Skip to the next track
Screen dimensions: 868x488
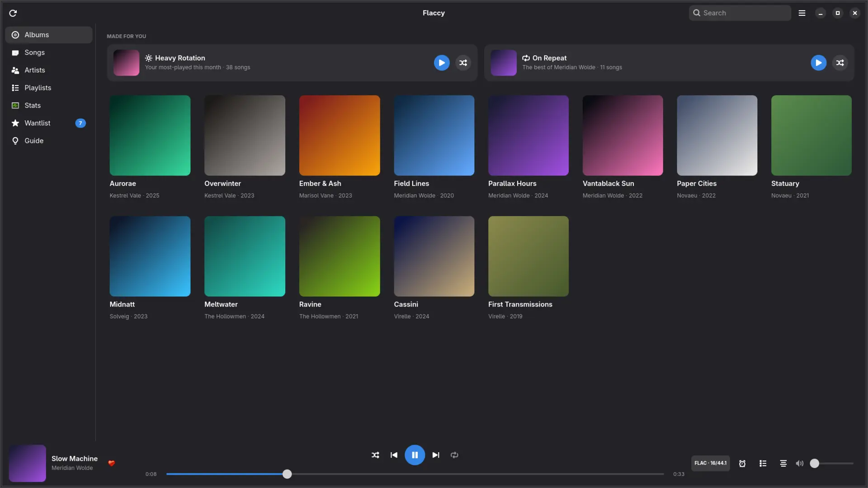pyautogui.click(x=436, y=455)
